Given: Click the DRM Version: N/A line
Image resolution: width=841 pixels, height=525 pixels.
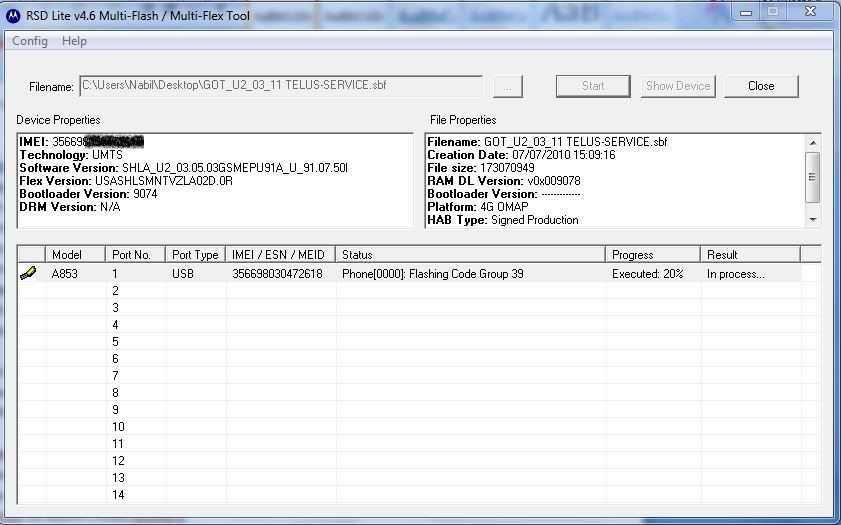Looking at the screenshot, I should [70, 206].
